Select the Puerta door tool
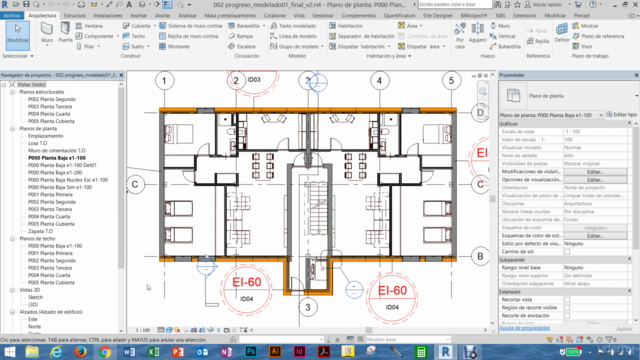Screen dimensions: 640x360 [65, 33]
